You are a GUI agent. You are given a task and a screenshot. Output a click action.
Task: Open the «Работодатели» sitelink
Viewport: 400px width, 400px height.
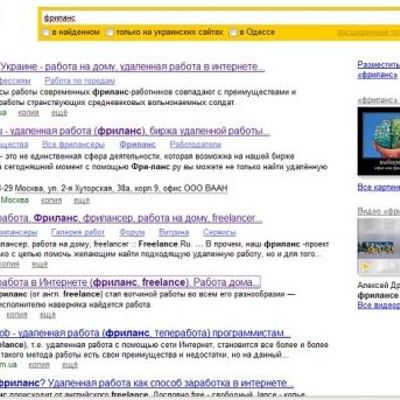pyautogui.click(x=195, y=144)
